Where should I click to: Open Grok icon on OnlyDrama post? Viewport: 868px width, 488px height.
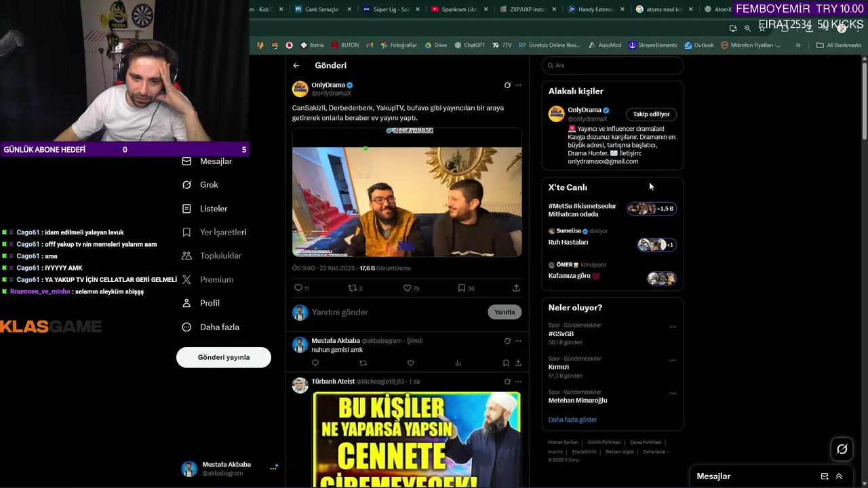pyautogui.click(x=507, y=85)
